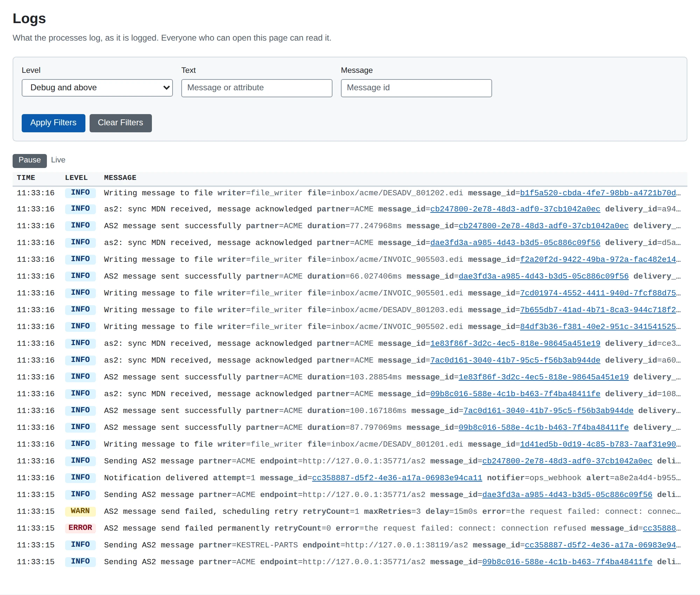700x595 pixels.
Task: Click the Apply Filters button
Action: click(x=53, y=123)
